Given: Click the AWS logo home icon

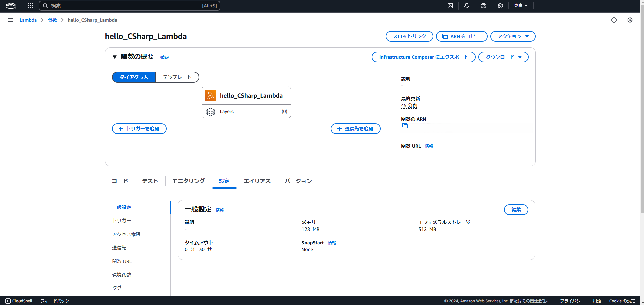Looking at the screenshot, I should coord(11,5).
